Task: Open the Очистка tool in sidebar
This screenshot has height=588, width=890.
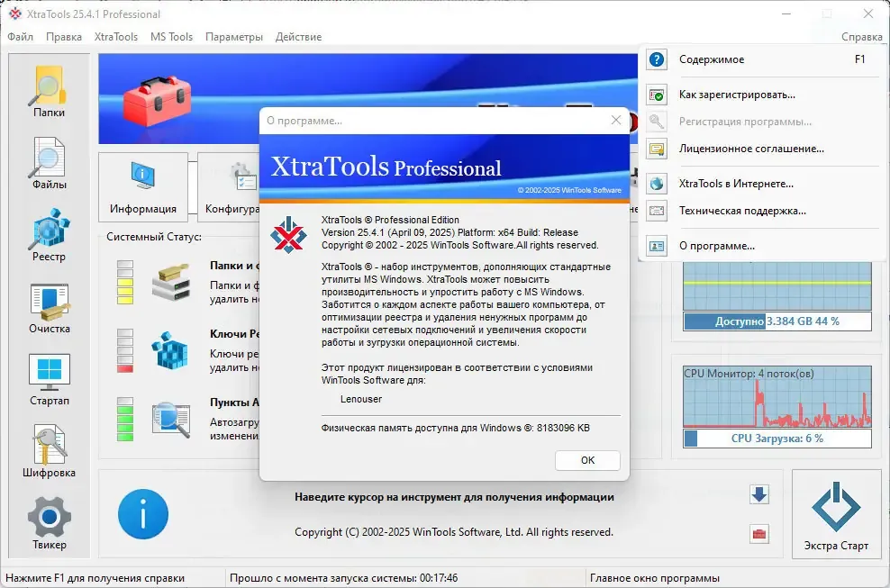Action: (x=49, y=308)
